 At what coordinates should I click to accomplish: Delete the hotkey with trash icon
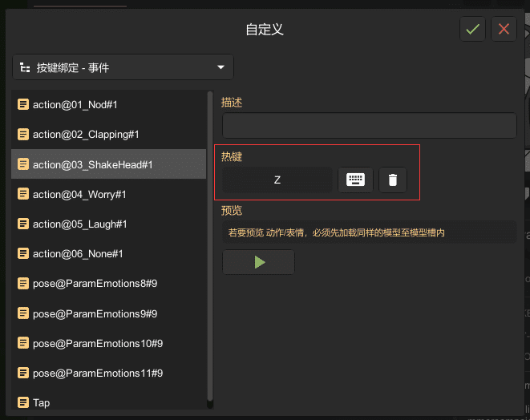click(392, 180)
